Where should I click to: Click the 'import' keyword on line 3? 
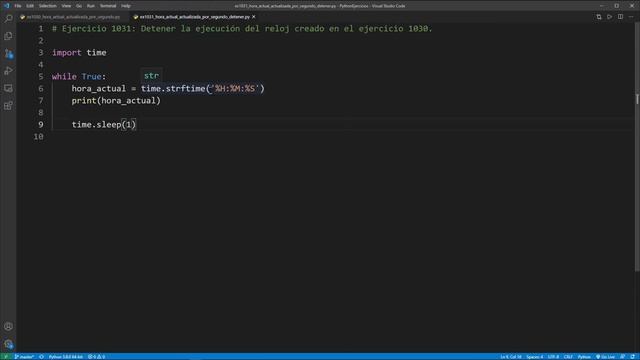pos(67,53)
